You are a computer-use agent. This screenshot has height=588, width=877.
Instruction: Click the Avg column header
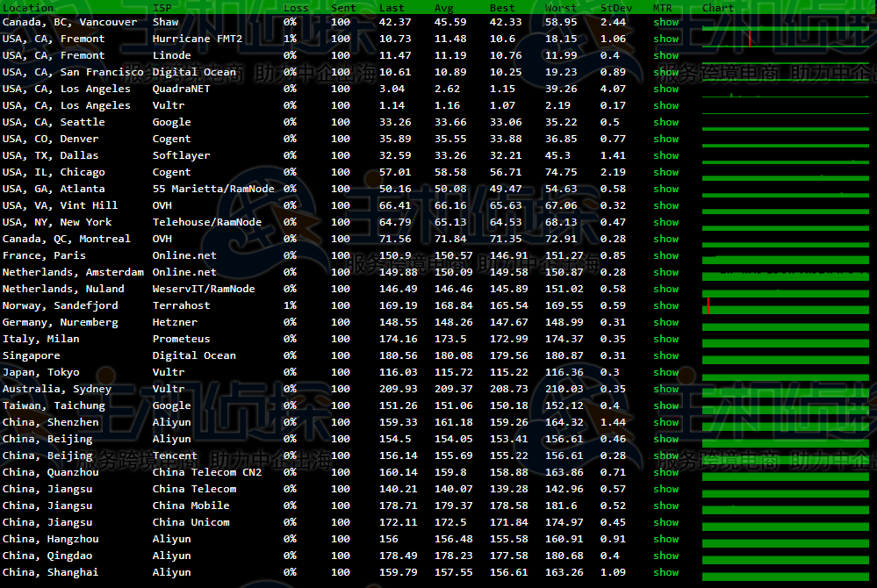point(444,8)
